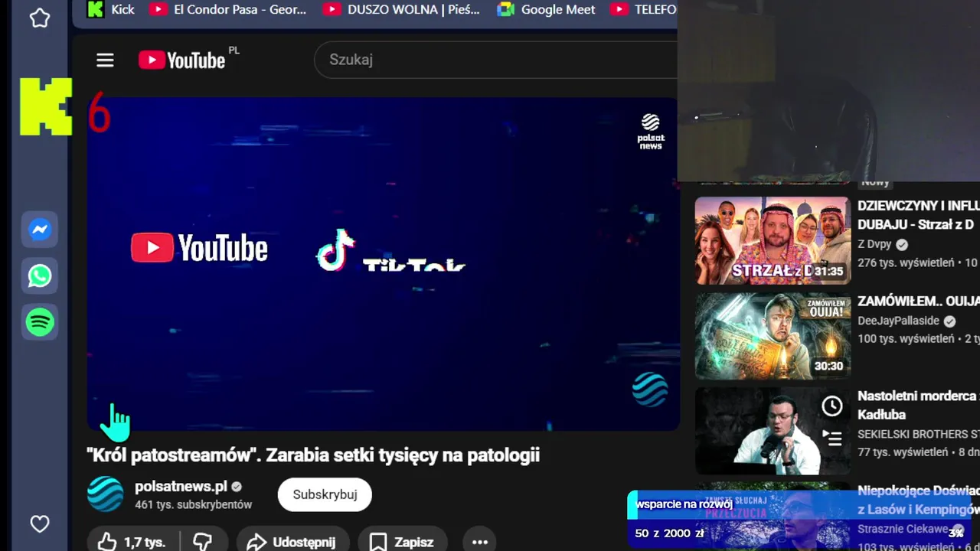Add Nastoletni morderca video to queue
Image resolution: width=980 pixels, height=551 pixels.
[x=832, y=439]
